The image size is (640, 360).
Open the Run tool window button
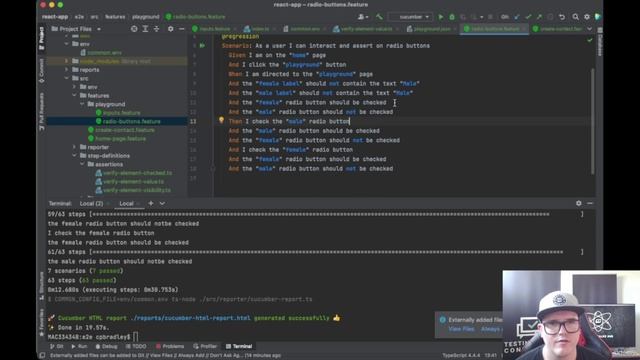(x=79, y=346)
